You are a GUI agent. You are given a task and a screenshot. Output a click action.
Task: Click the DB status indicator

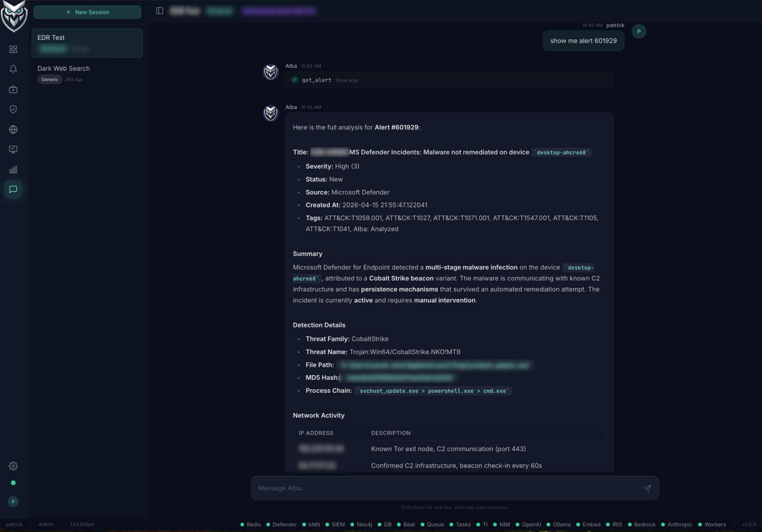pyautogui.click(x=384, y=524)
